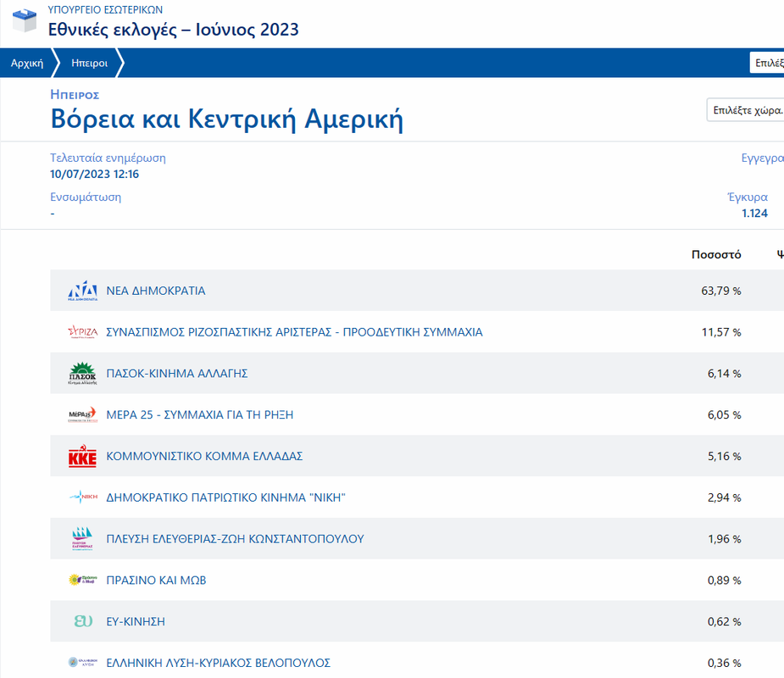The width and height of the screenshot is (784, 678).
Task: Click the 11,57 % percentage value
Action: (x=721, y=332)
